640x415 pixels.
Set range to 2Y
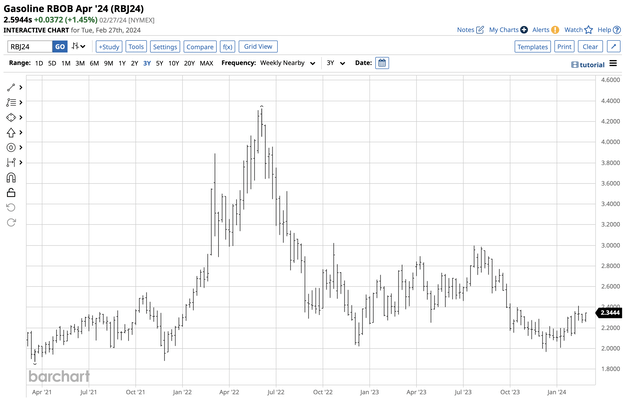pos(134,63)
